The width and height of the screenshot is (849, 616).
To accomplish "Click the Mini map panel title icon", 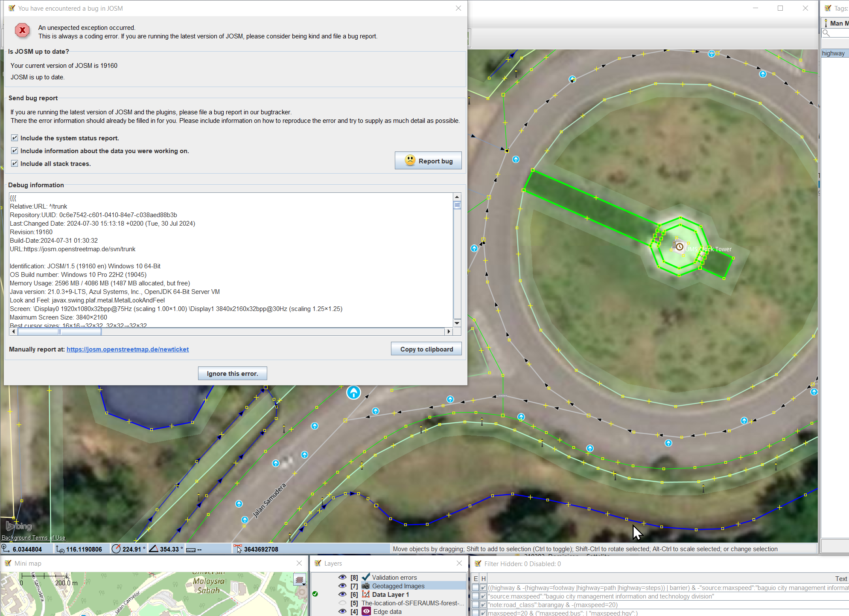I will tap(8, 563).
